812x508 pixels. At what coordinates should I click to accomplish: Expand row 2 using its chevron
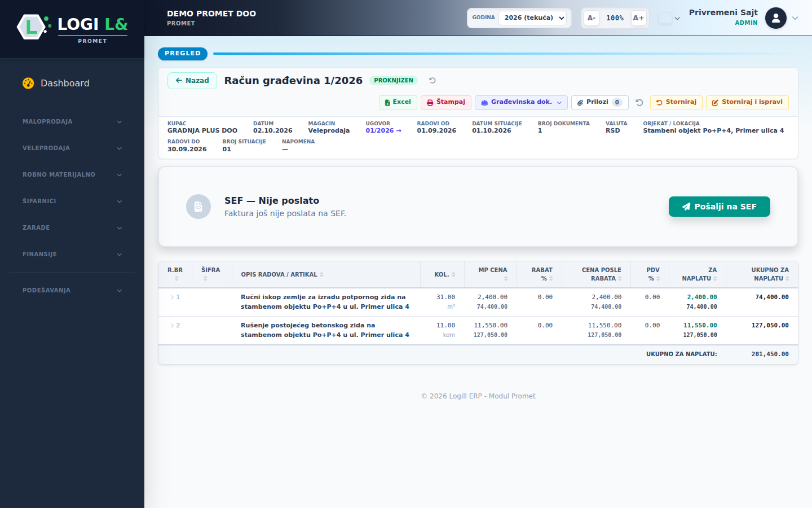[172, 326]
